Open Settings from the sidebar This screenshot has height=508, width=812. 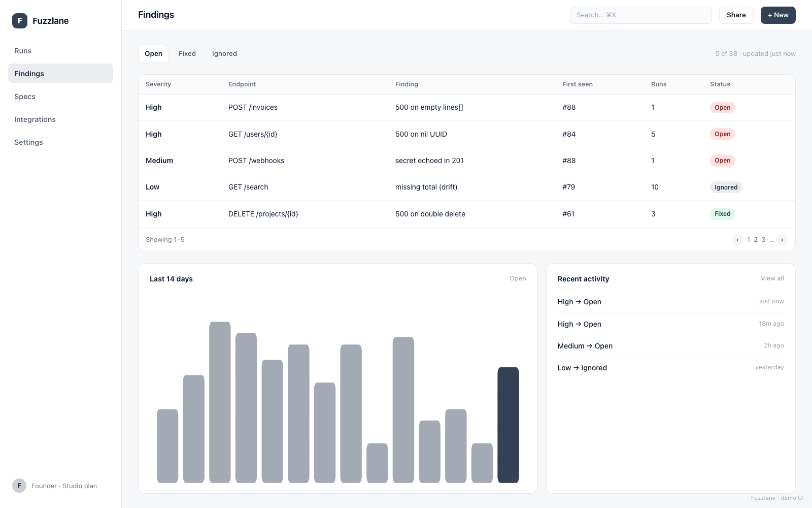[60, 142]
